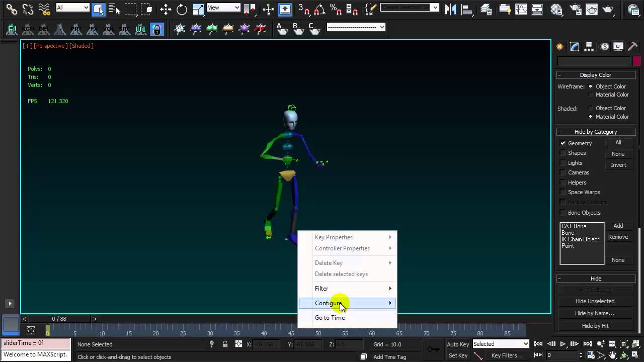Select the Select and Move tool
This screenshot has width=644, height=362.
(x=166, y=9)
